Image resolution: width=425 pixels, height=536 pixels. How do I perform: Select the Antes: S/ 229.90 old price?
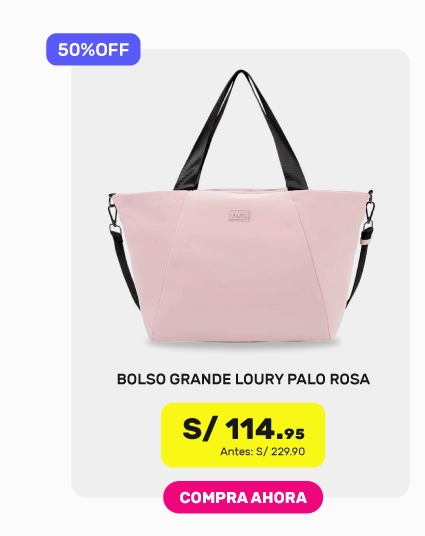point(263,452)
